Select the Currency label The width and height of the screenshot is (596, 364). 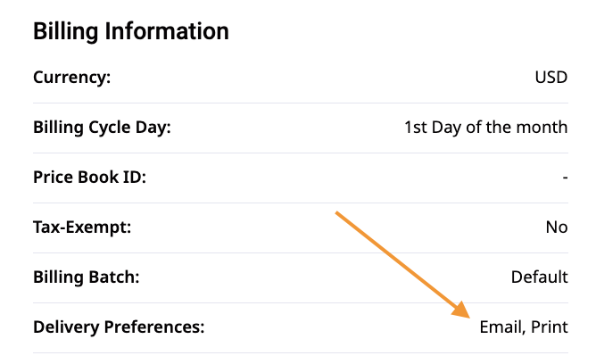72,77
